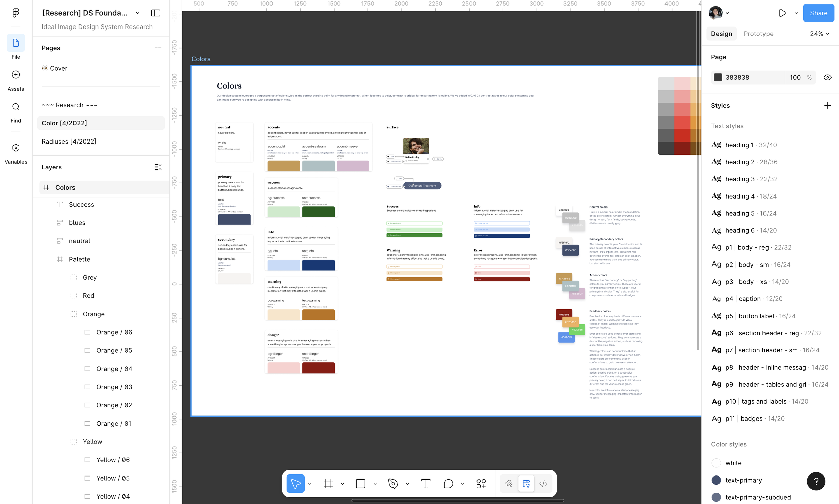Toggle sidebar panel layout icon
This screenshot has height=504, width=839.
click(156, 13)
